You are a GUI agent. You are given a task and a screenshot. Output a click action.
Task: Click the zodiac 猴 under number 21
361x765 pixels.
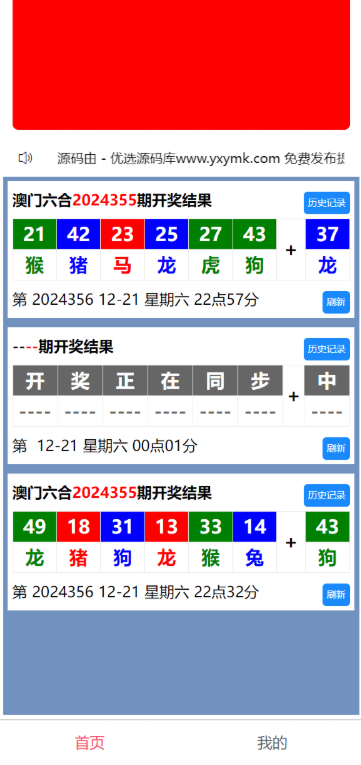[x=35, y=265]
